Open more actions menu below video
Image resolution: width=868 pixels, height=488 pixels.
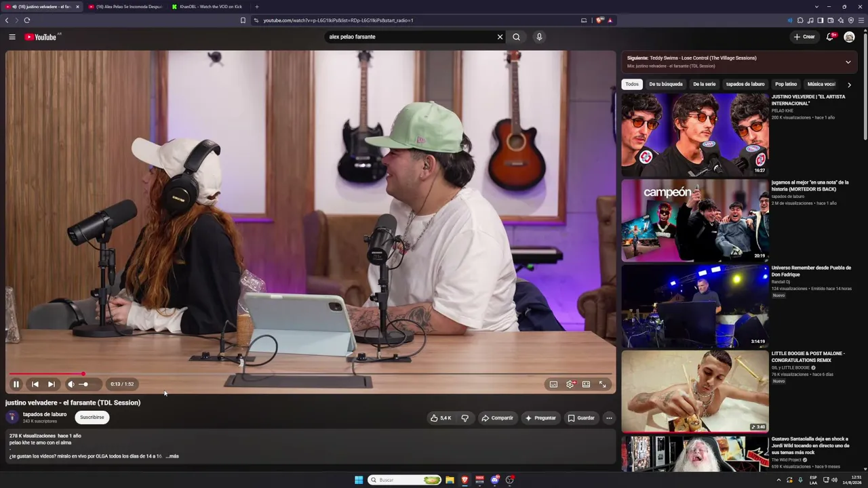[609, 418]
